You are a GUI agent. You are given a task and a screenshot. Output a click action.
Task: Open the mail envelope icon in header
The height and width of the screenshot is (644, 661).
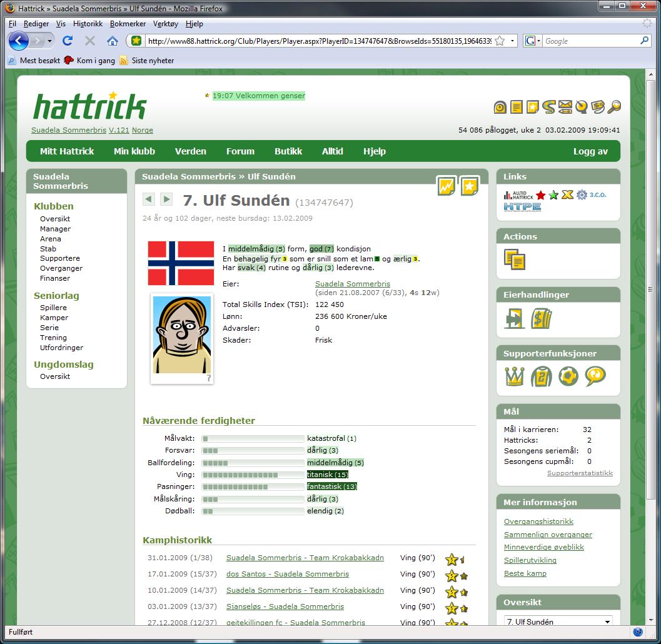(x=565, y=108)
